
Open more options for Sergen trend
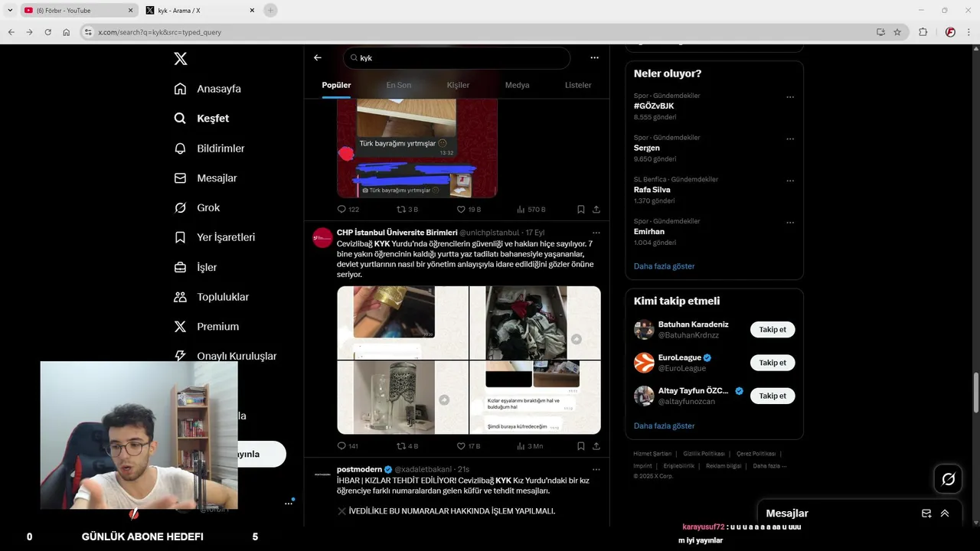(790, 139)
